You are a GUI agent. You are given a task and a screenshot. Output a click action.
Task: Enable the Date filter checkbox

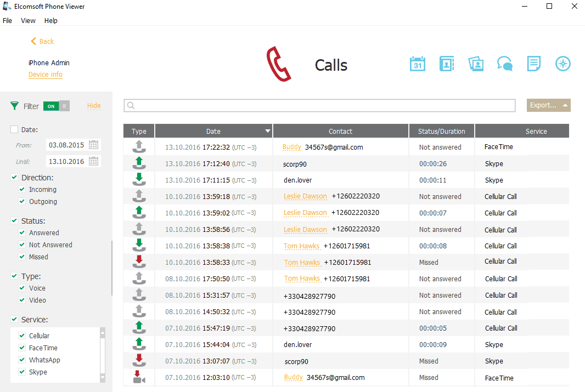pos(14,129)
